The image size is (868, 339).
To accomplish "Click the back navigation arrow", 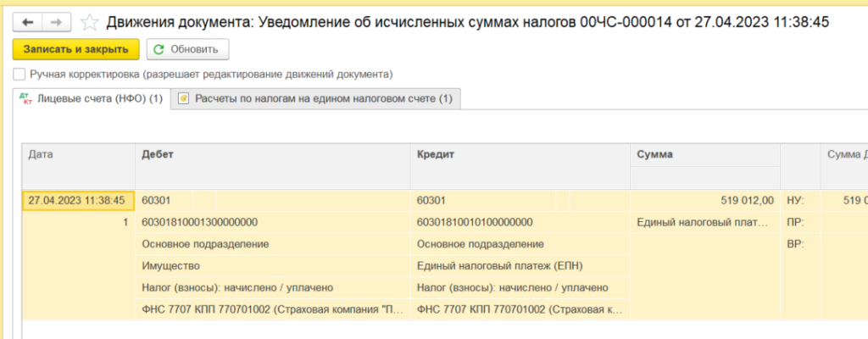I will click(27, 22).
